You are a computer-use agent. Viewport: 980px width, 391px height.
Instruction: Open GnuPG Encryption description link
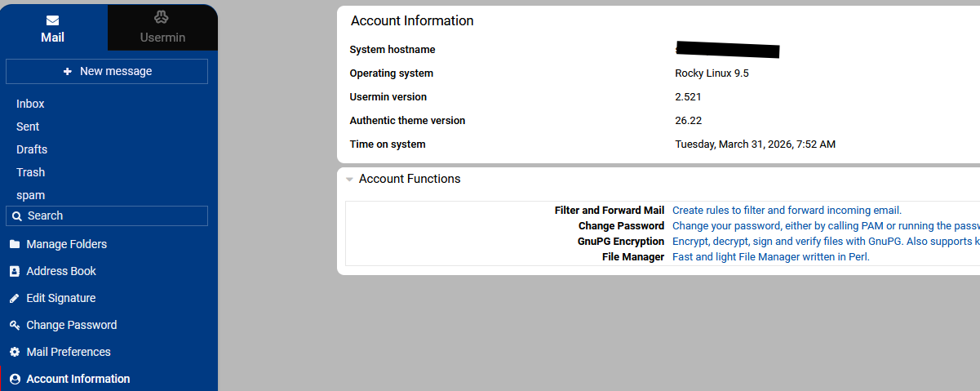824,242
